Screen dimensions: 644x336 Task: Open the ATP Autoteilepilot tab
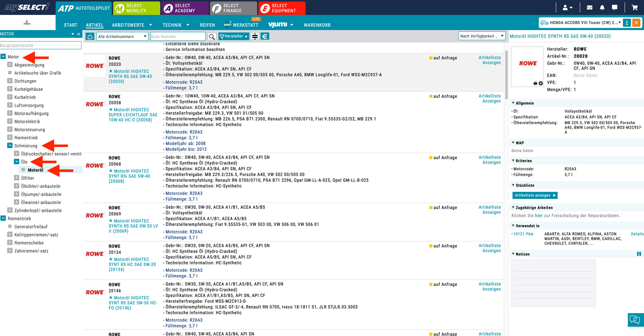84,8
